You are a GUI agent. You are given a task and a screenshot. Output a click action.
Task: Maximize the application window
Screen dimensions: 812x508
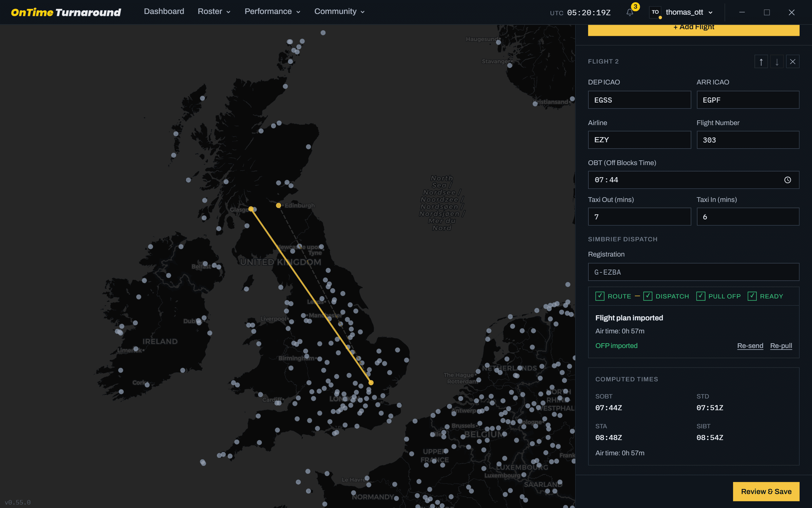(767, 12)
